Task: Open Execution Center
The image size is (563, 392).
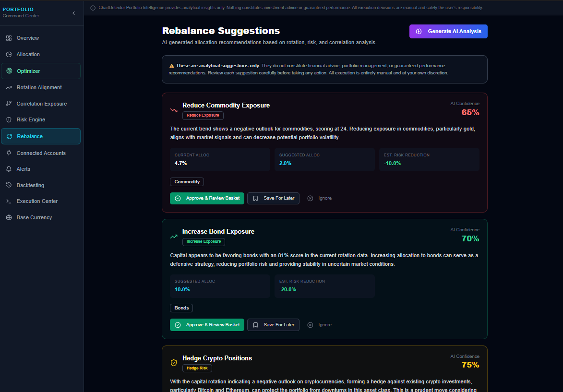Action: [41, 202]
